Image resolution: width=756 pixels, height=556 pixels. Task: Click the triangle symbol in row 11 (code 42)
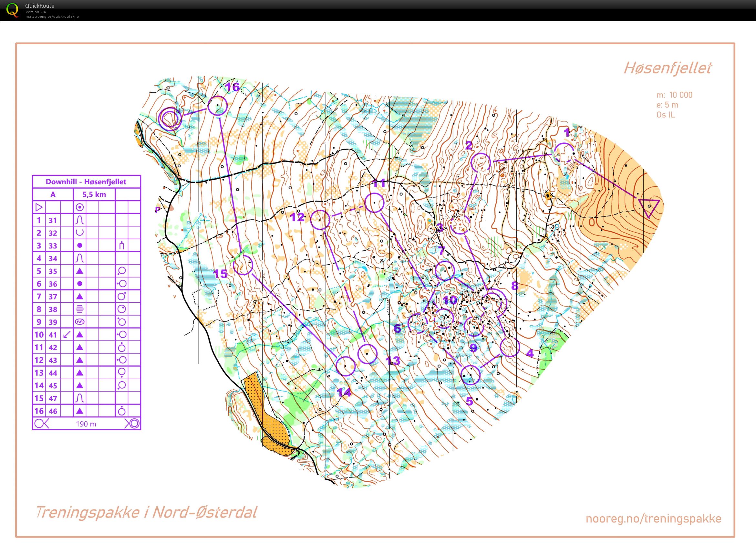point(80,347)
